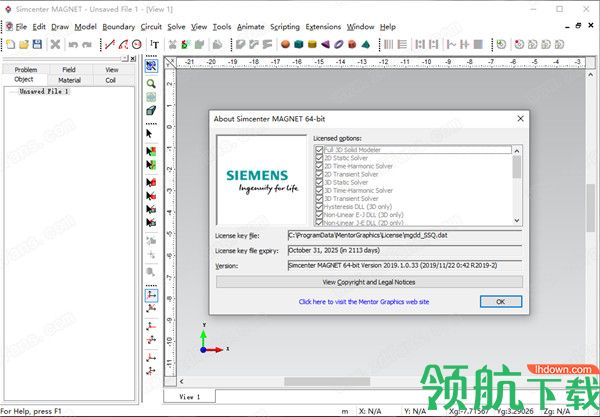Select the Draw Circle tool
Image resolution: width=600 pixels, height=417 pixels.
click(x=137, y=44)
